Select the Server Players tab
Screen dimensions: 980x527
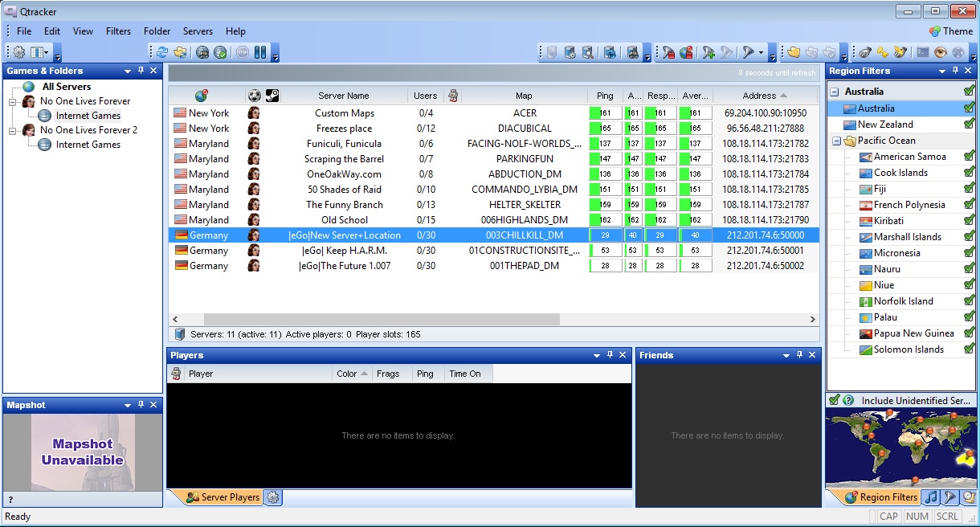pyautogui.click(x=223, y=497)
